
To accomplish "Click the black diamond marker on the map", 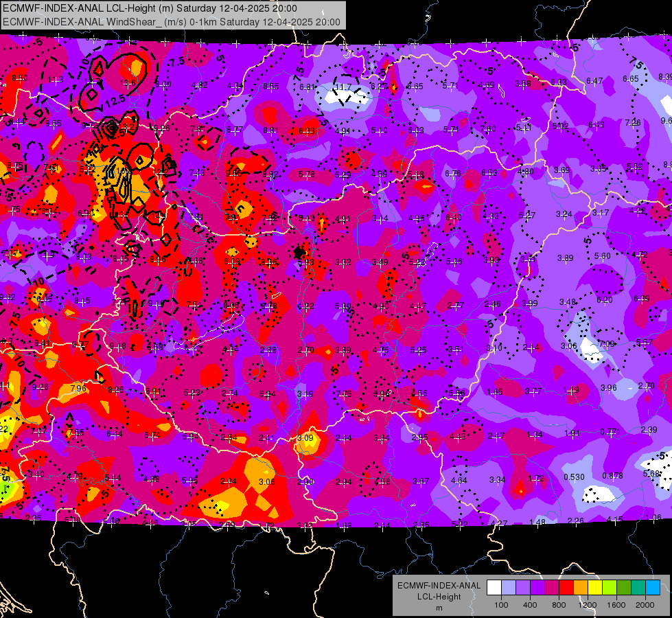I will (x=299, y=252).
